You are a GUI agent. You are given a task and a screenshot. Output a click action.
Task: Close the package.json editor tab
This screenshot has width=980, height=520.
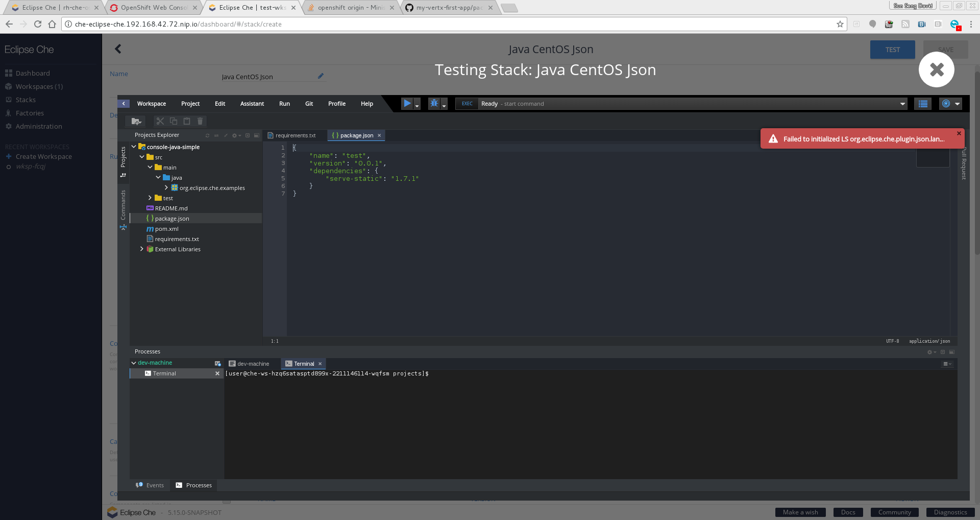(379, 135)
